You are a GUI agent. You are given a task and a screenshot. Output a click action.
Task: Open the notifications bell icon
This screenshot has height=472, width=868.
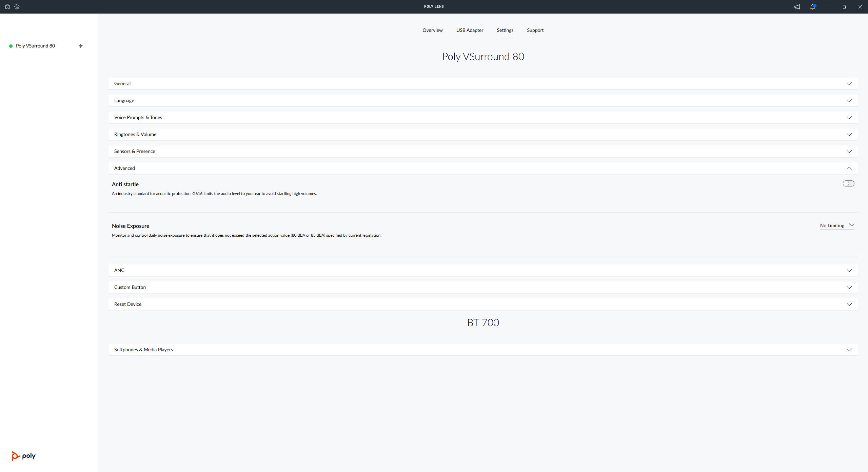click(813, 7)
